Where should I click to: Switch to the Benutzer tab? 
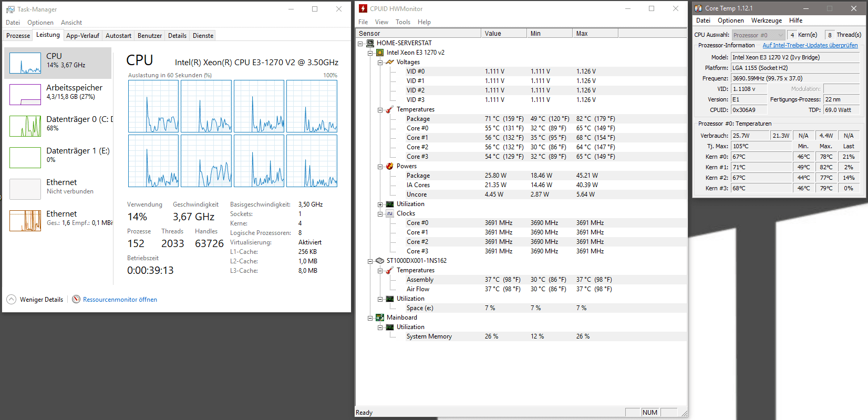point(150,36)
